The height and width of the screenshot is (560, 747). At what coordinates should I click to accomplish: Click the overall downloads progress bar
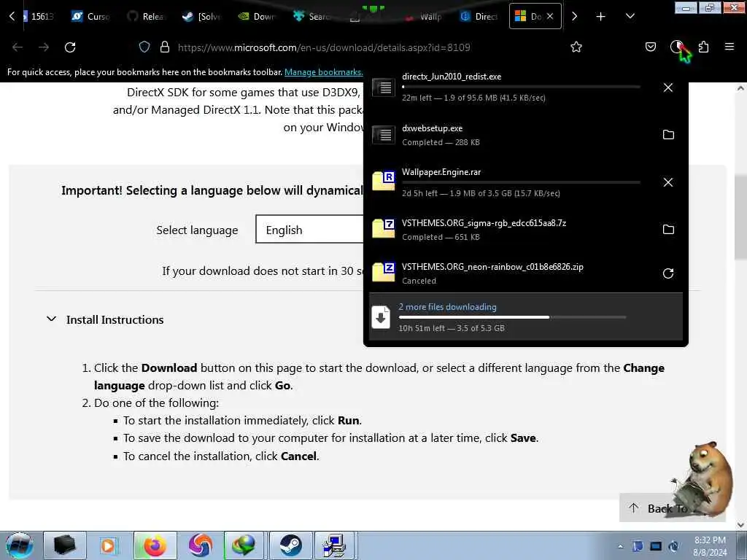(x=512, y=317)
